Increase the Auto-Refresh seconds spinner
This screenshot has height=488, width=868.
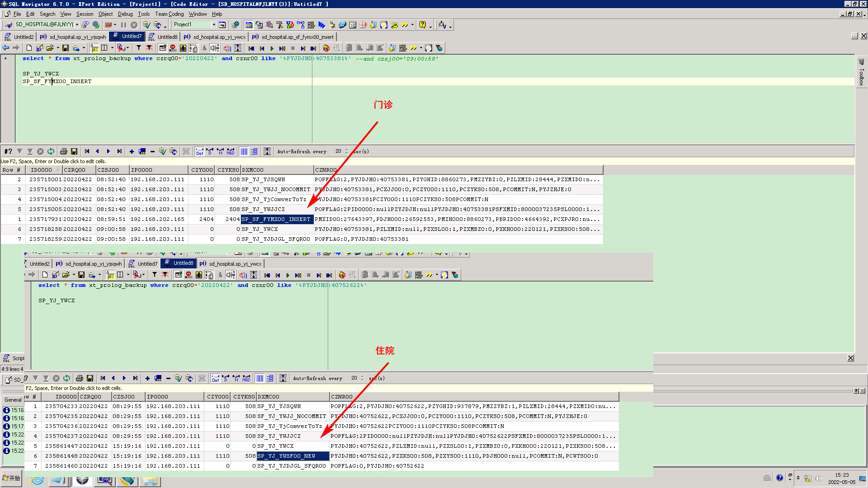click(x=347, y=150)
